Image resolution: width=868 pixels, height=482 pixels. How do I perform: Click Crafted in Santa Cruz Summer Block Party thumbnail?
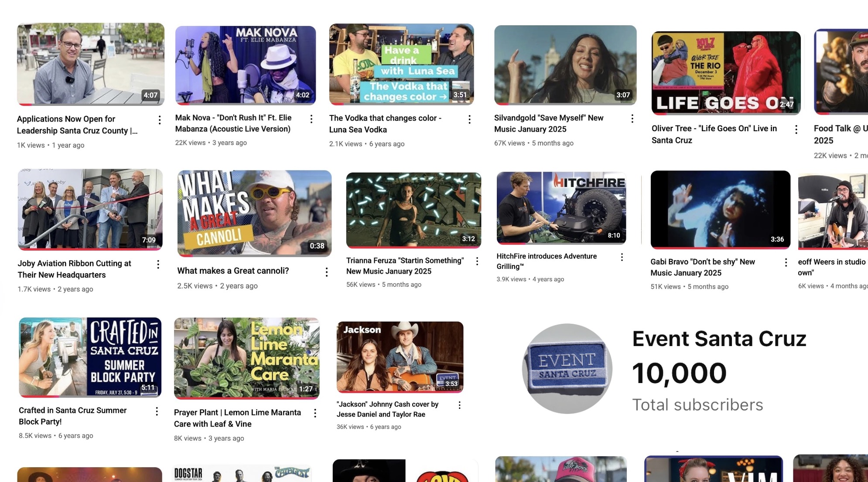pyautogui.click(x=90, y=357)
